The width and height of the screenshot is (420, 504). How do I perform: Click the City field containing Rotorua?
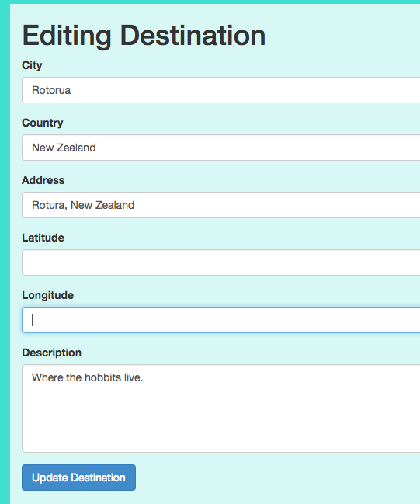coord(221,90)
